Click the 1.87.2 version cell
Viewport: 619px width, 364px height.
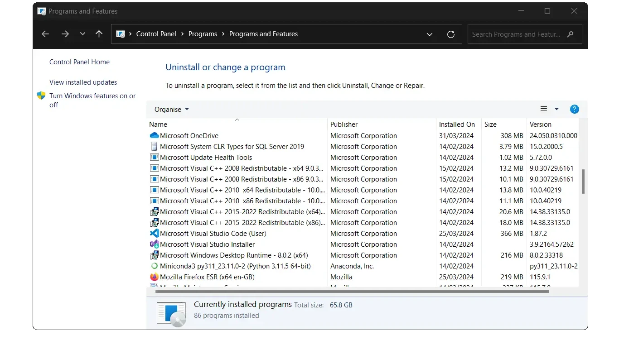coord(539,233)
